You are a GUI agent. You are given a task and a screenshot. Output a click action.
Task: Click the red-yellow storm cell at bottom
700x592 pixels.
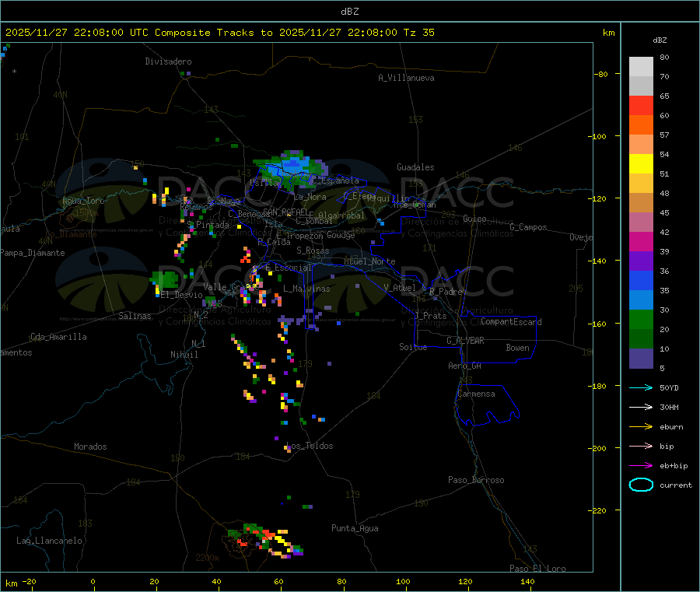point(266,540)
